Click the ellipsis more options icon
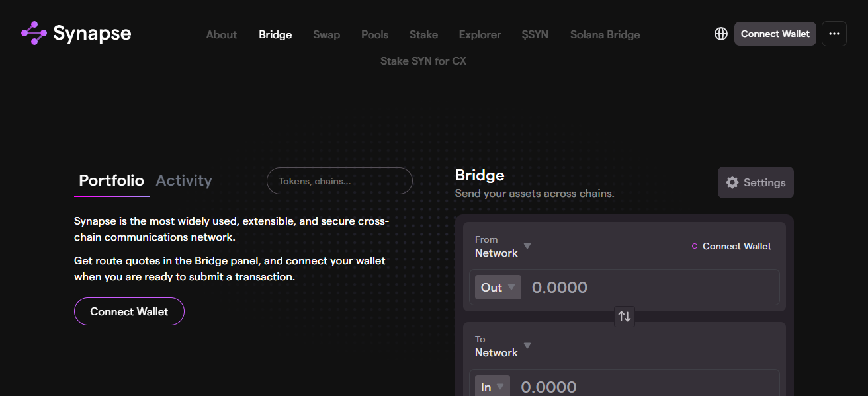 (x=834, y=34)
